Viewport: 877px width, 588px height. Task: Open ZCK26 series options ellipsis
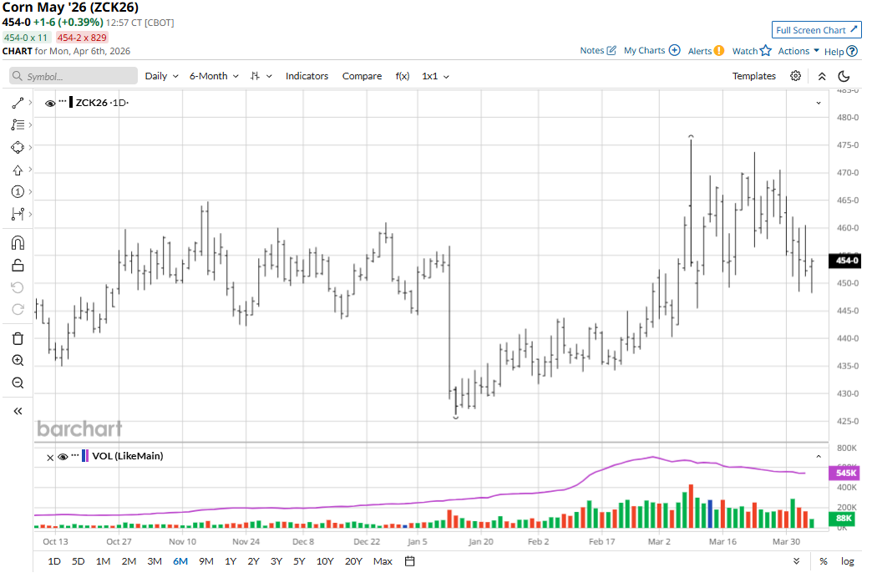tap(62, 101)
